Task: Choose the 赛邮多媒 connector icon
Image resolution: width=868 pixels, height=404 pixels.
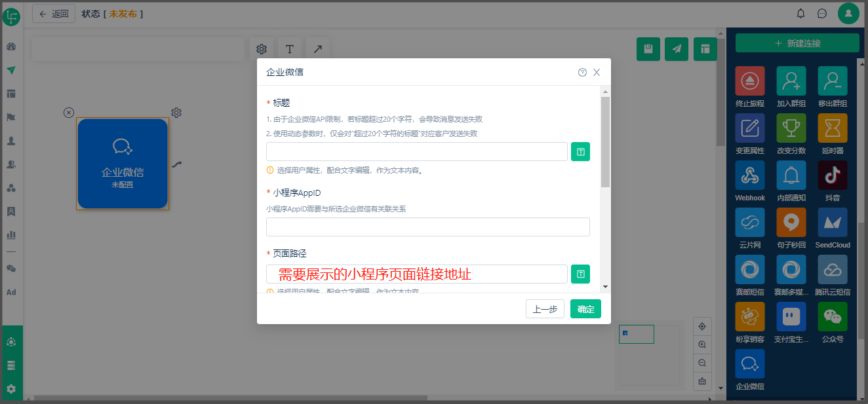Action: (x=791, y=270)
